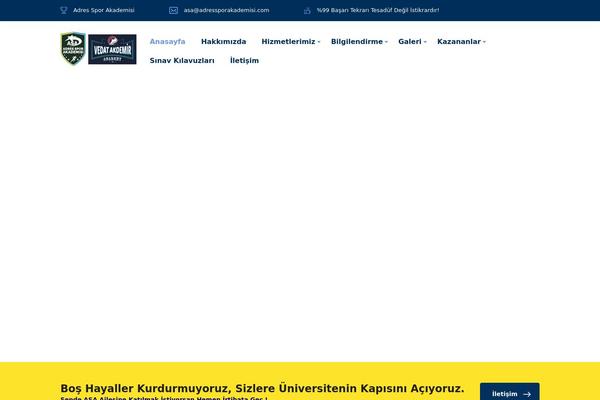This screenshot has height=400, width=600.
Task: Expand the Bilgilendirme dropdown arrow
Action: click(386, 42)
